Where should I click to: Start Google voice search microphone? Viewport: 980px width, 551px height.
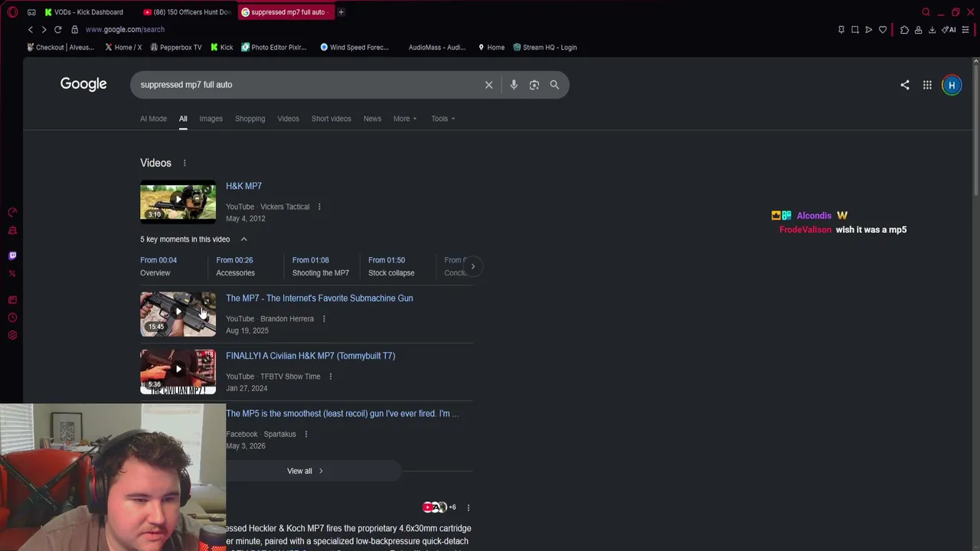(514, 85)
